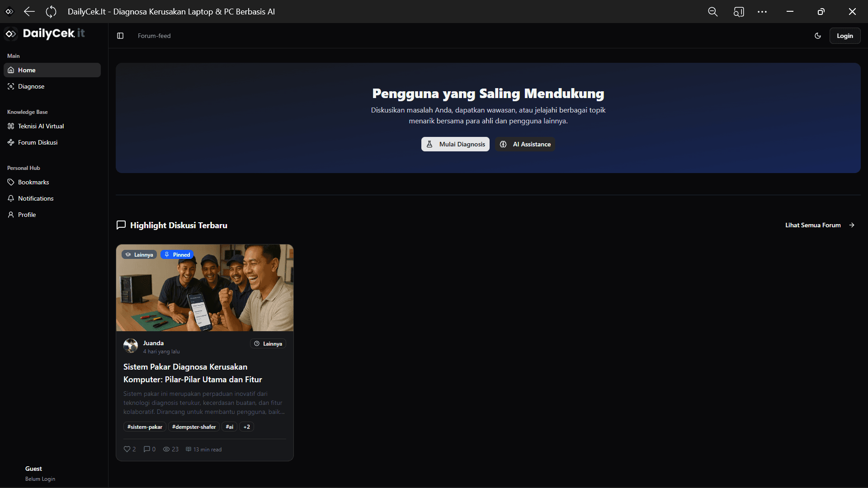The image size is (868, 488).
Task: Click the browser zoom out magnifier icon
Action: click(x=712, y=12)
